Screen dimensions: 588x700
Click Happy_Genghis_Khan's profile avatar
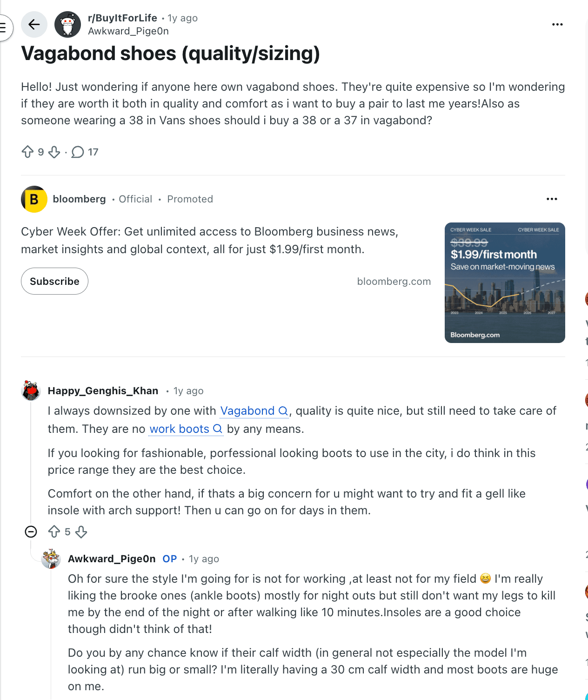(x=31, y=390)
